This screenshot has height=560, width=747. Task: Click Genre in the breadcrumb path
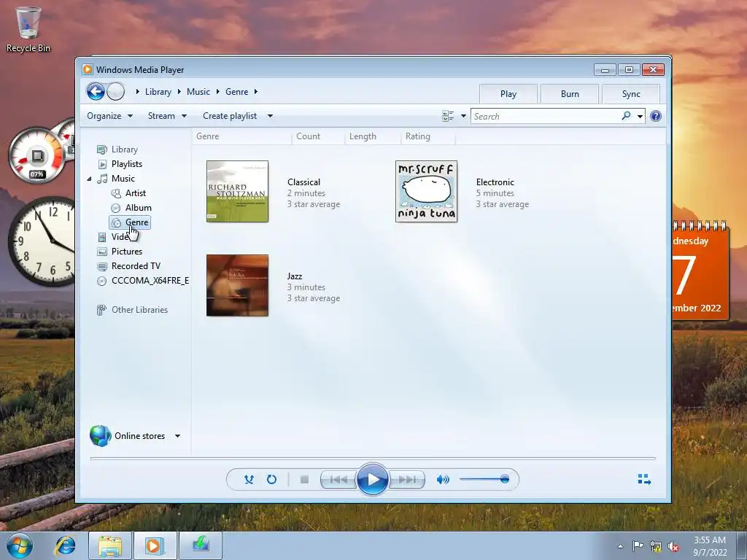[x=237, y=92]
